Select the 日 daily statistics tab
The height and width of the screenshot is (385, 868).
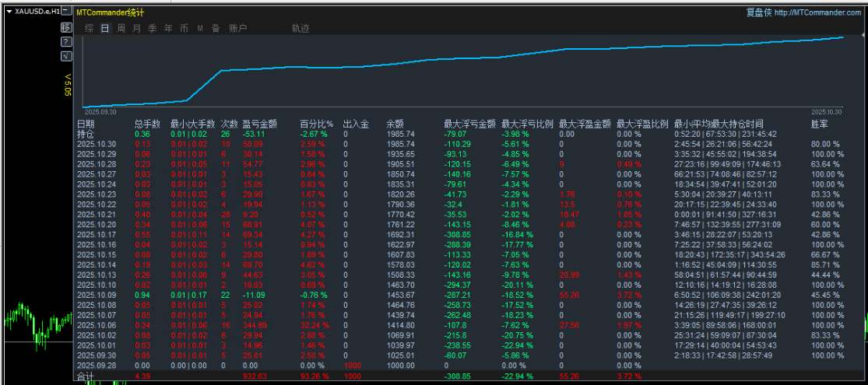pos(105,29)
